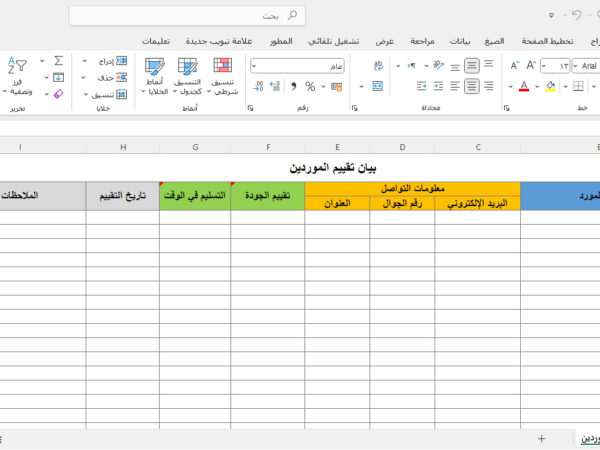Open the Developer (المطور) tab

point(281,41)
